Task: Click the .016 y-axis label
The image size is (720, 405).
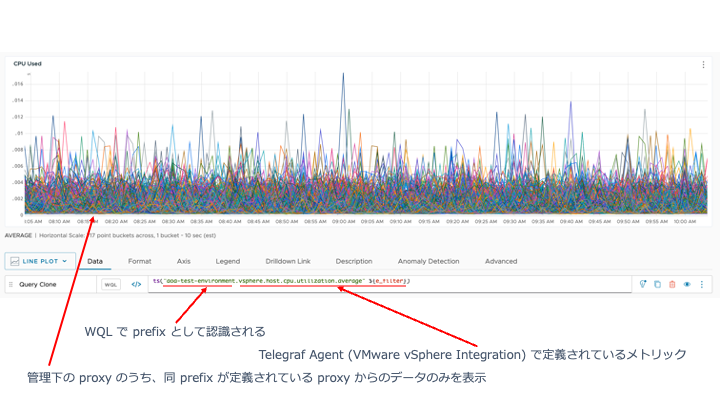Action: [18, 84]
